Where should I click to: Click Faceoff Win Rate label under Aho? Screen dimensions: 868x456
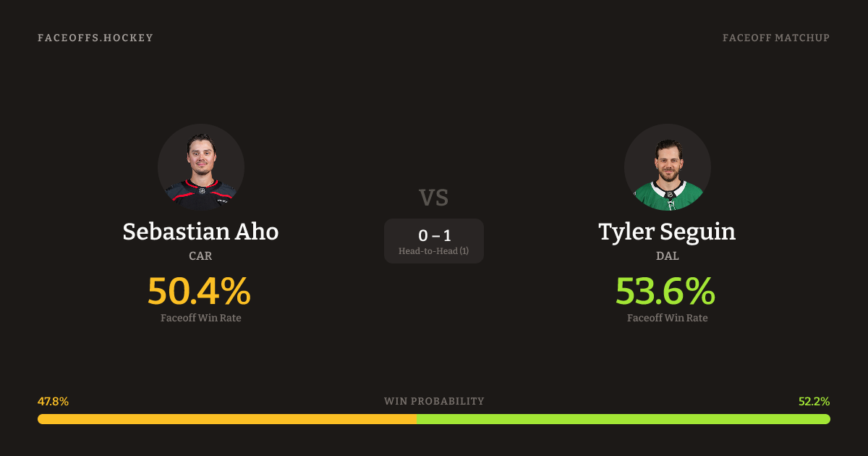200,318
